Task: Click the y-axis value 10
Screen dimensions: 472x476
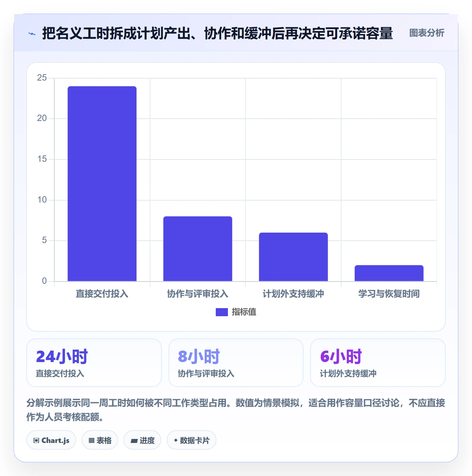Action: (x=42, y=200)
